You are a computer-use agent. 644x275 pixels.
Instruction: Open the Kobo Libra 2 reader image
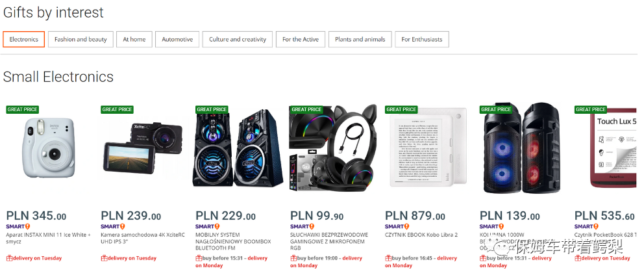click(x=427, y=148)
